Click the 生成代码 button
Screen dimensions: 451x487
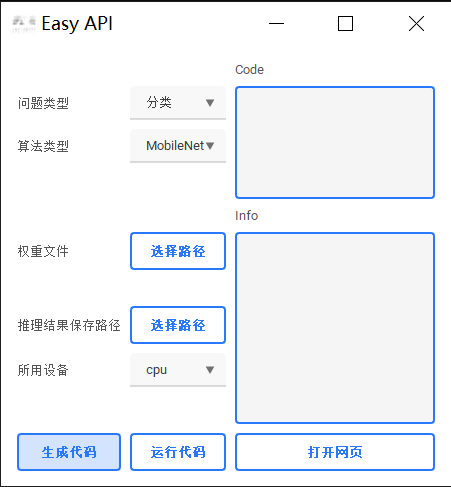coord(69,452)
